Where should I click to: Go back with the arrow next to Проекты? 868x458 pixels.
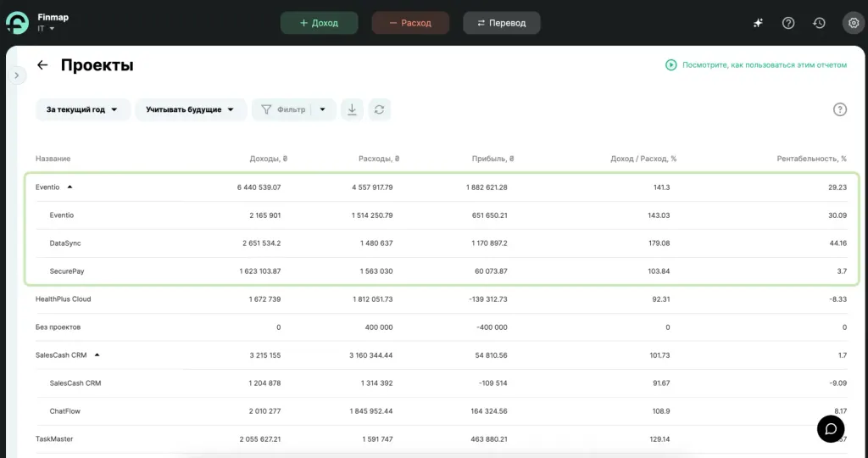click(42, 64)
